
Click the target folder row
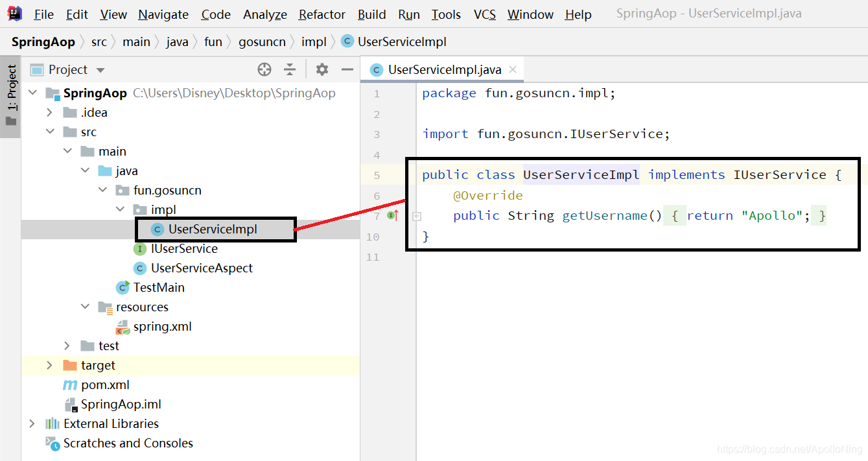[191, 366]
